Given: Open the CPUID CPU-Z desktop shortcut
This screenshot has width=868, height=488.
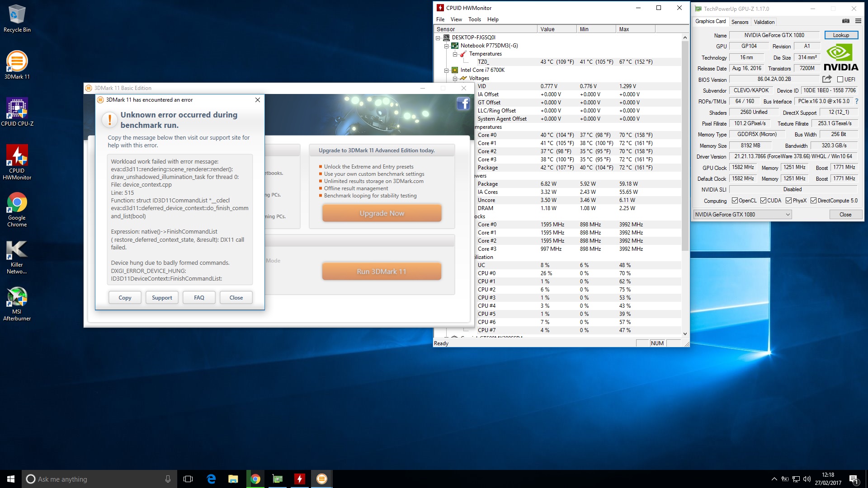Looking at the screenshot, I should coord(17,112).
